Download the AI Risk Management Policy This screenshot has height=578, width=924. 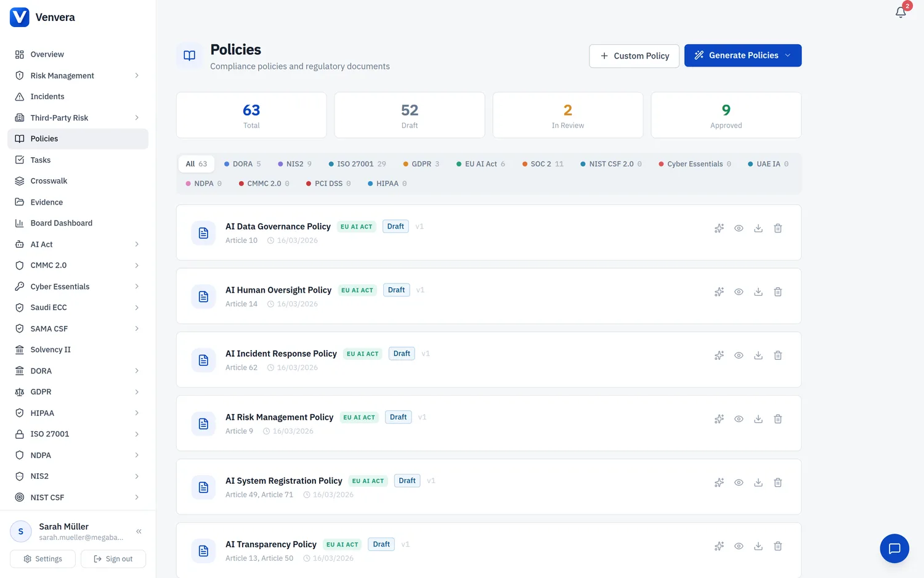[x=758, y=419]
